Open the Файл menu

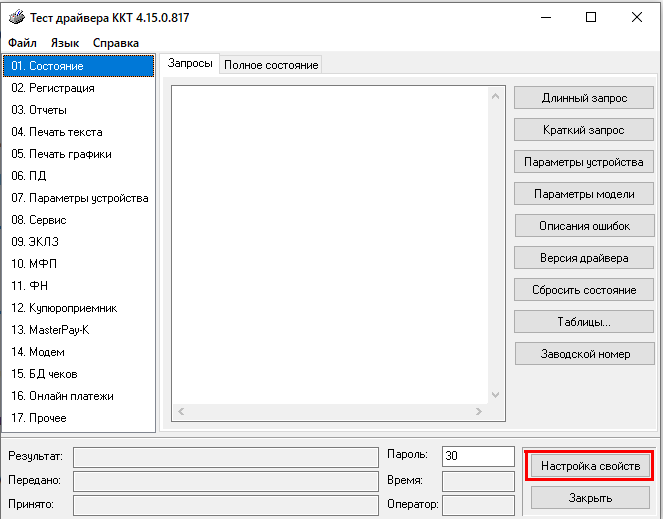22,43
